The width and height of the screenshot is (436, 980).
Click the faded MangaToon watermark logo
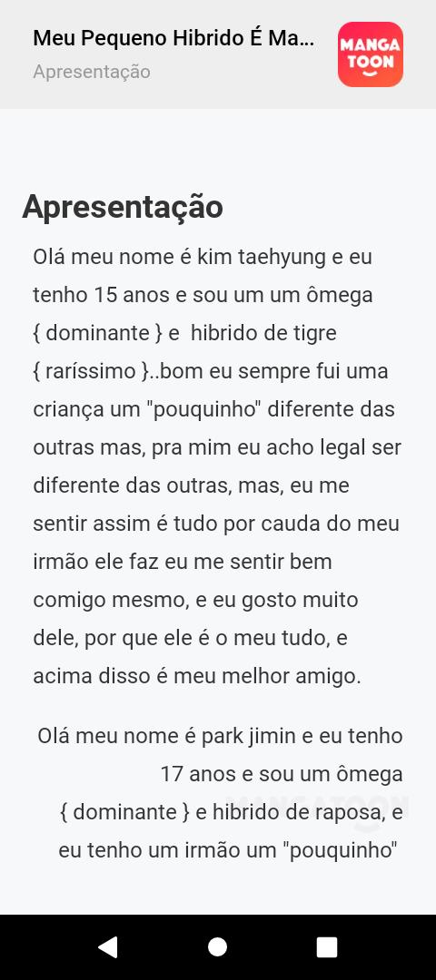tap(316, 810)
